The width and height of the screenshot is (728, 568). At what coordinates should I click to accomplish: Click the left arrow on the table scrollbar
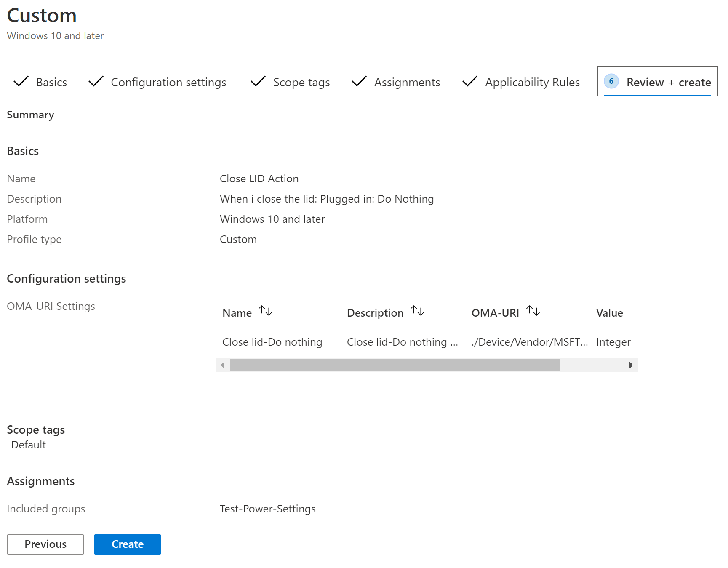pos(223,365)
